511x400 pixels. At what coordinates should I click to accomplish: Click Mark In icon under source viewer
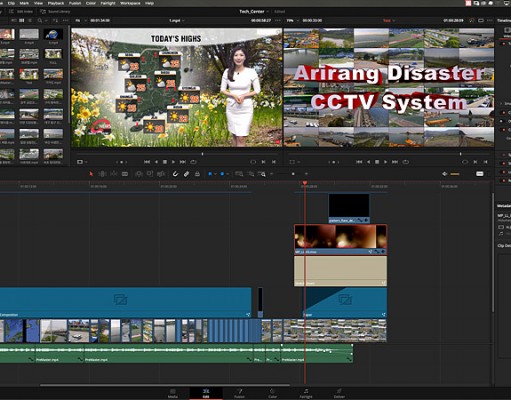click(263, 162)
